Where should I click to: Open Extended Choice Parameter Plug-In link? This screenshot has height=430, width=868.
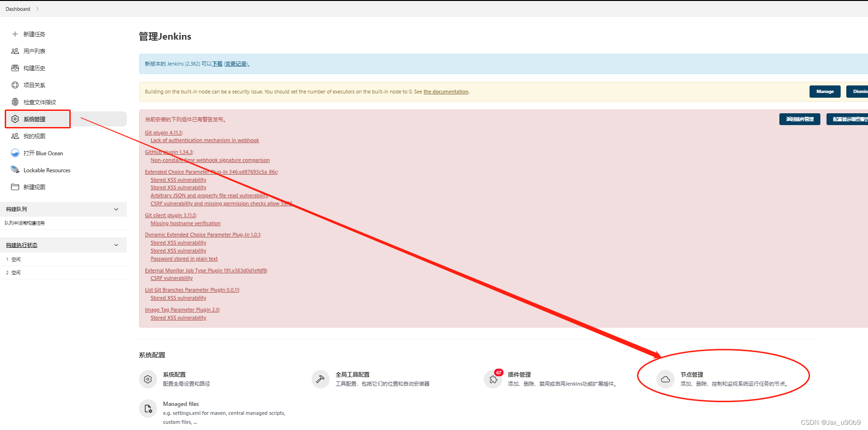pyautogui.click(x=211, y=172)
